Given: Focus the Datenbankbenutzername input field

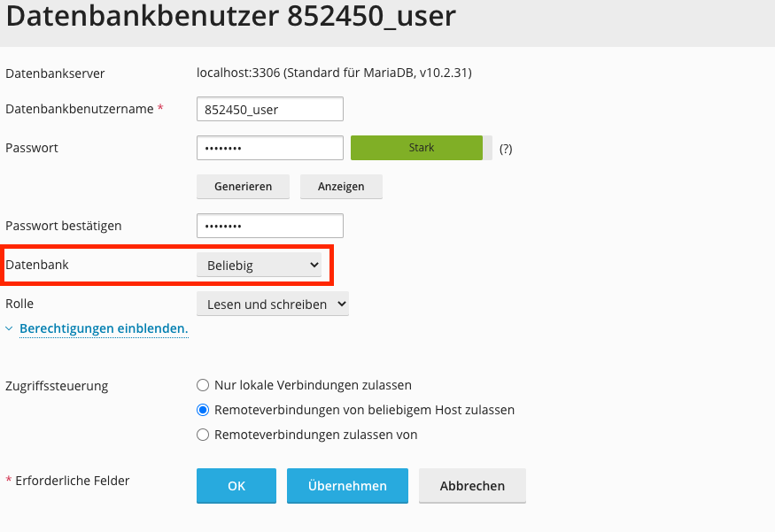Looking at the screenshot, I should coord(269,109).
